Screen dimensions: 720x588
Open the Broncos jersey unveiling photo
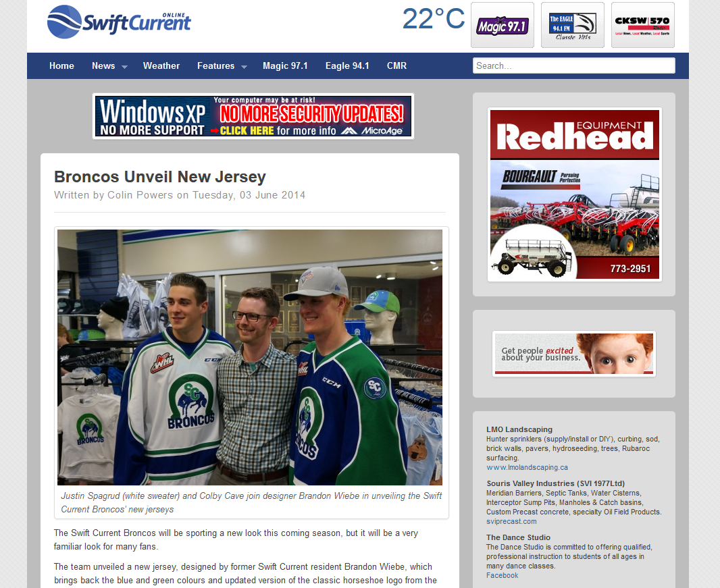click(x=250, y=357)
